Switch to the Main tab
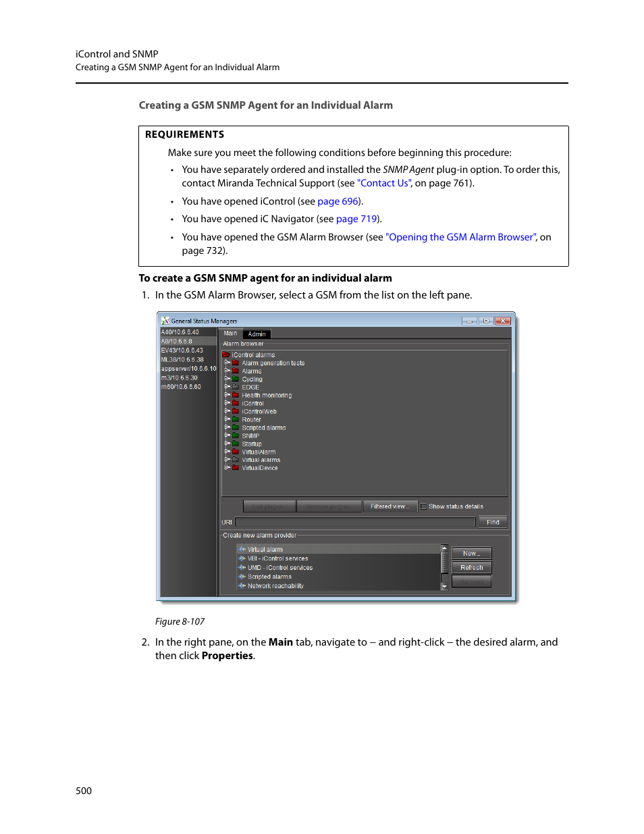The height and width of the screenshot is (834, 644). click(231, 334)
